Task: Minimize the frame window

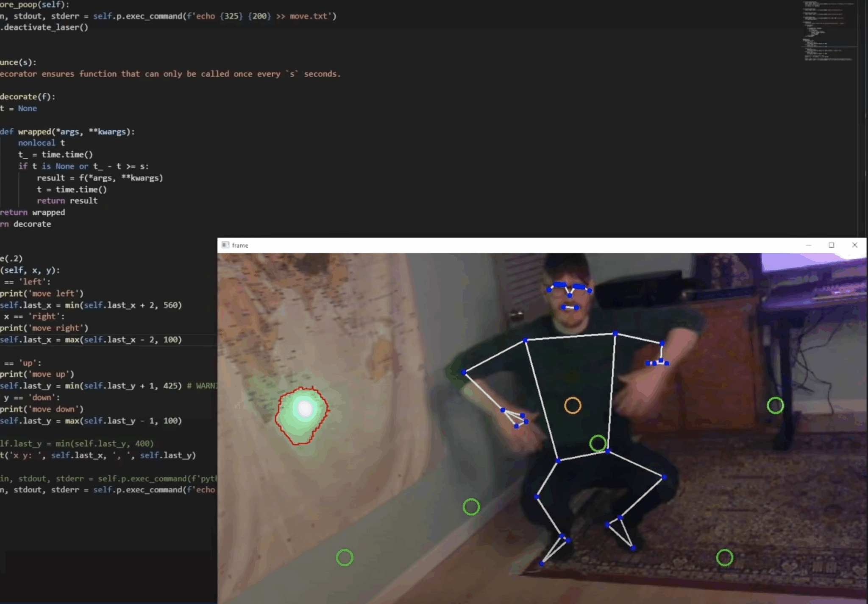Action: (x=809, y=245)
